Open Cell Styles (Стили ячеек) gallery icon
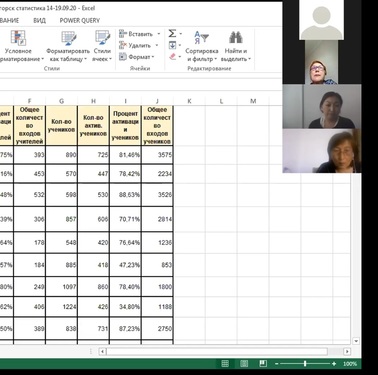378x375 pixels. pos(102,38)
